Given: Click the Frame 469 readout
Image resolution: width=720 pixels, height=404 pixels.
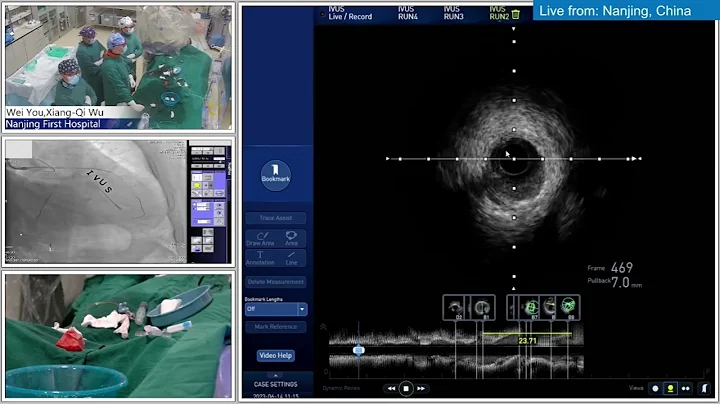Looking at the screenshot, I should point(610,268).
